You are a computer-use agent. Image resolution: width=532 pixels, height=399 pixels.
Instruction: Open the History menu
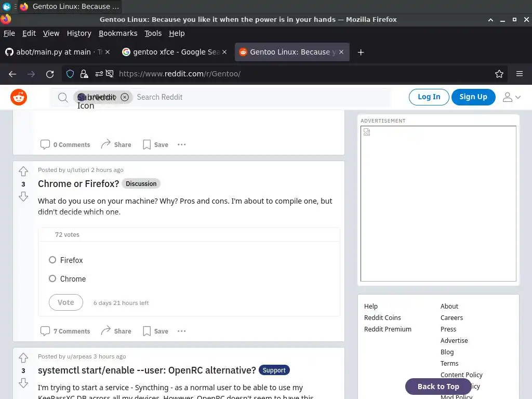pyautogui.click(x=79, y=33)
